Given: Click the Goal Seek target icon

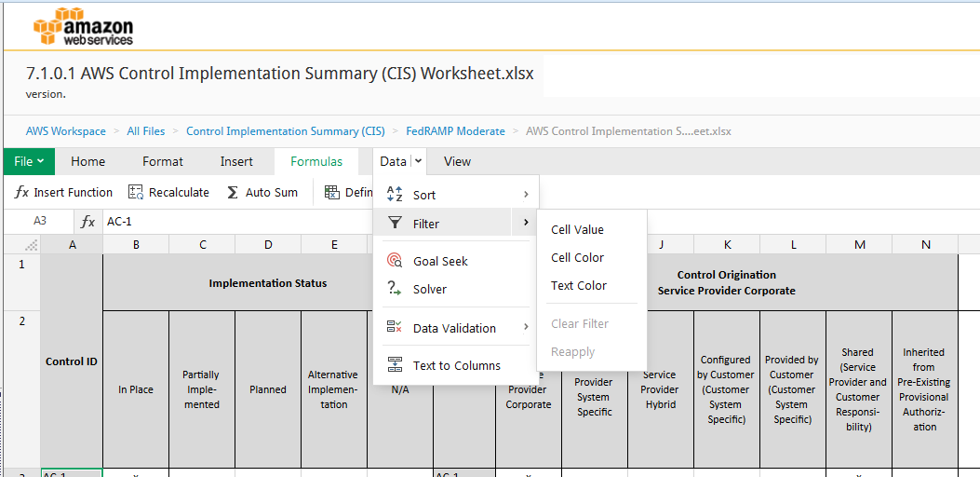Looking at the screenshot, I should pyautogui.click(x=395, y=261).
